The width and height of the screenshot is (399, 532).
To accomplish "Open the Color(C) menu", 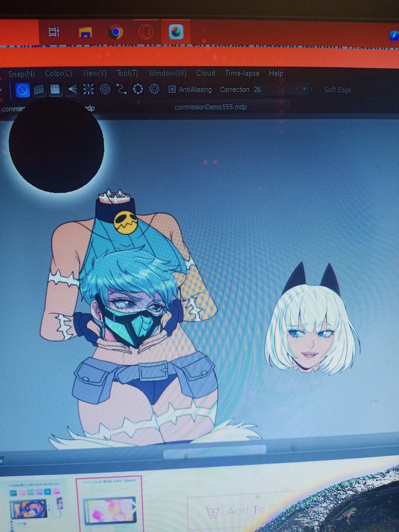I will point(59,74).
